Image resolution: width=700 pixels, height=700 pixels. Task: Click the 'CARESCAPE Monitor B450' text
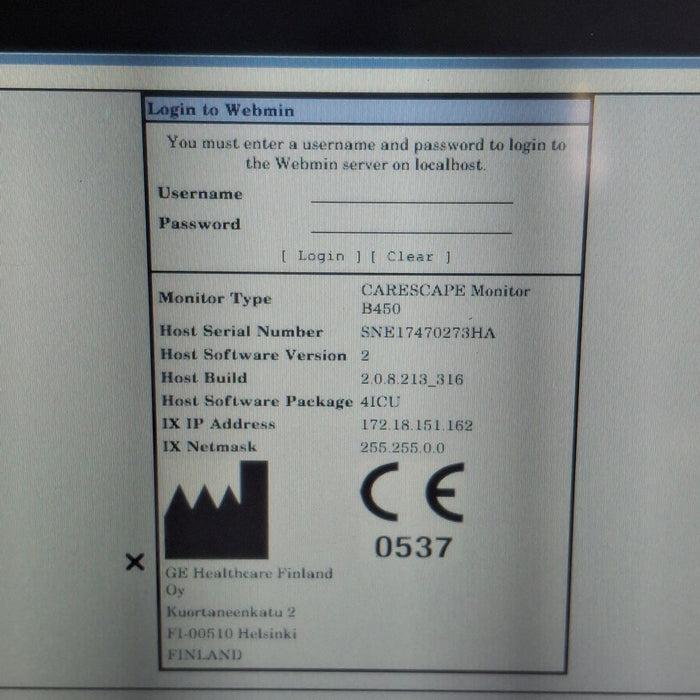[445, 300]
